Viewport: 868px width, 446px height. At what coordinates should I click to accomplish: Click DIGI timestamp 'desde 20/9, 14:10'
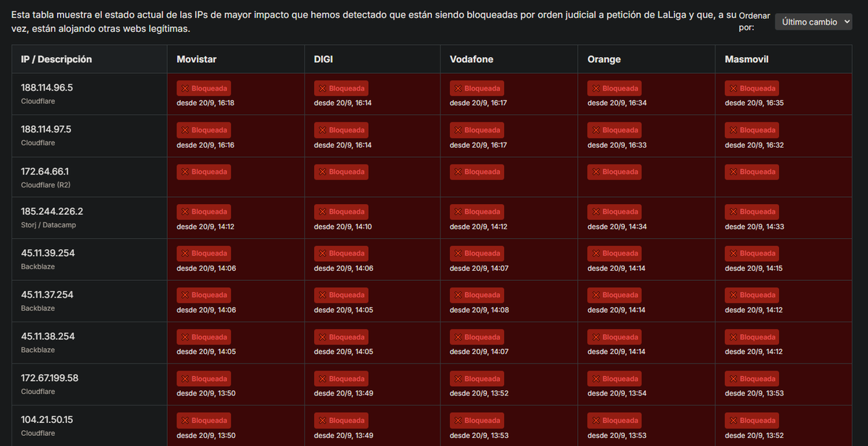pyautogui.click(x=343, y=227)
